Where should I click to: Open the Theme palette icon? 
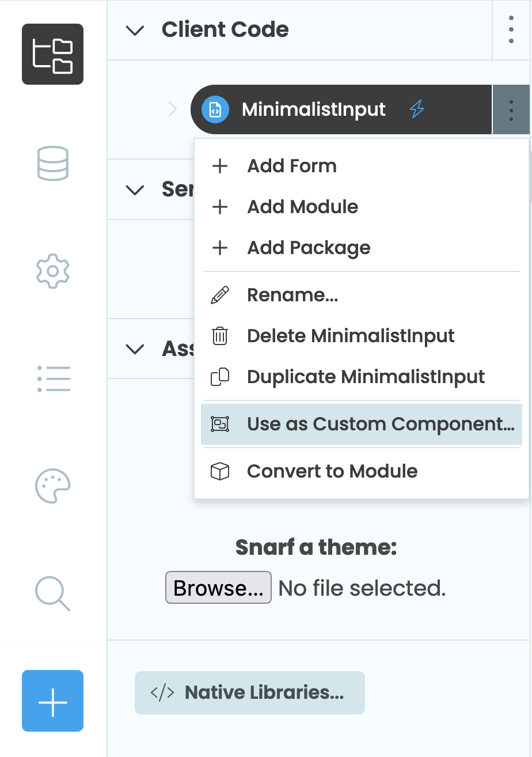pyautogui.click(x=52, y=486)
